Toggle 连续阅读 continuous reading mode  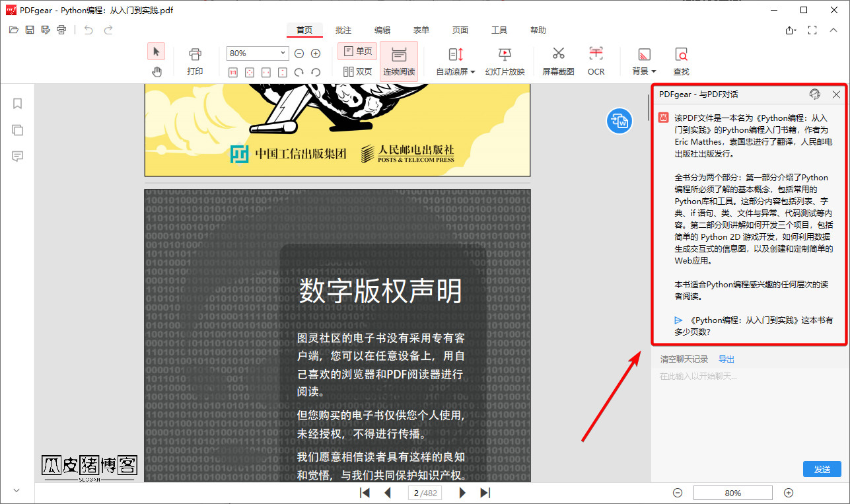pos(399,61)
